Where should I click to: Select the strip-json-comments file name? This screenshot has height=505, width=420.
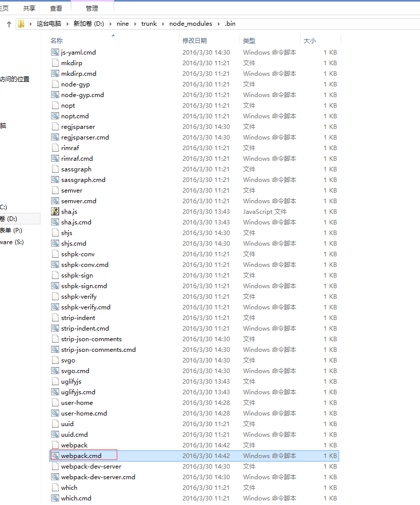point(91,339)
